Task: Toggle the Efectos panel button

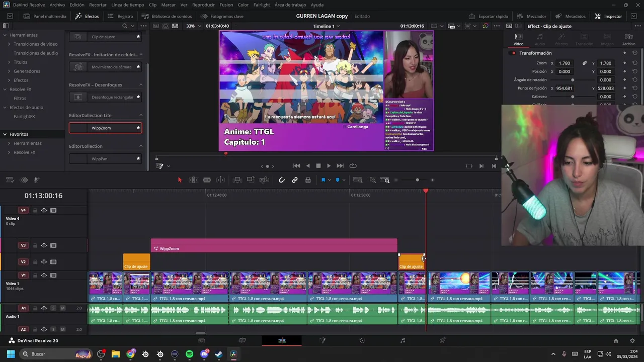Action: (x=87, y=16)
